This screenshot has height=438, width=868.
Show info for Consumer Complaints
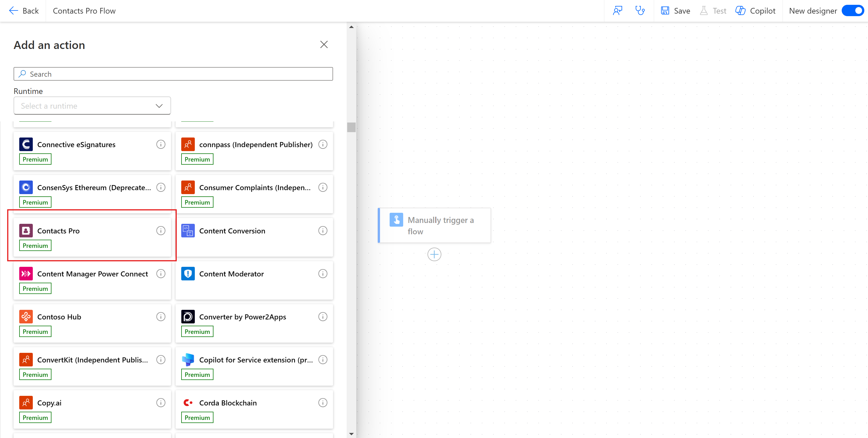click(323, 187)
